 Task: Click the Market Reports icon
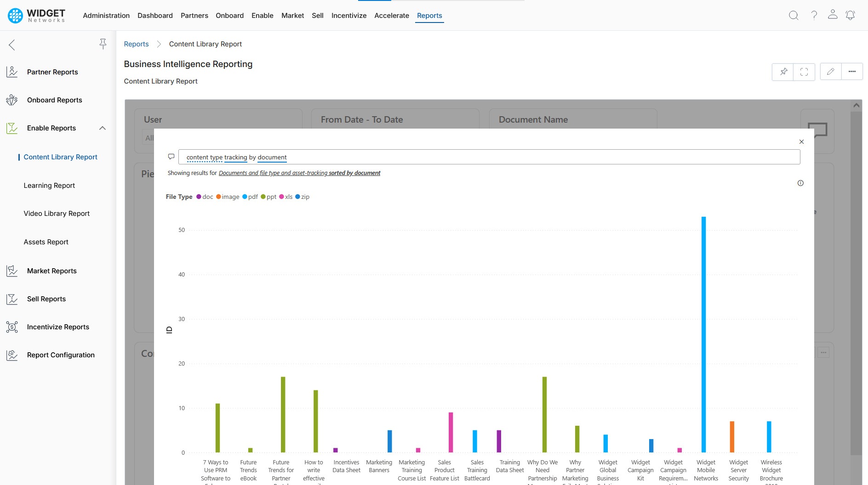[12, 271]
